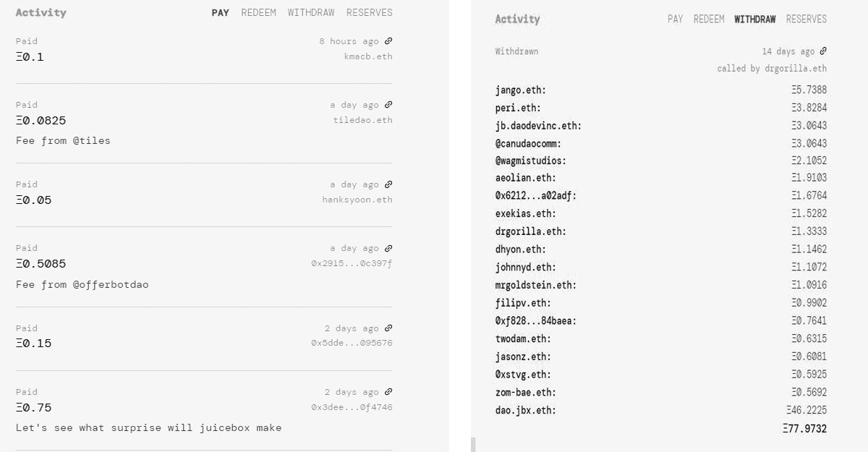The width and height of the screenshot is (868, 452).
Task: Open RESERVES tab in left panel
Action: click(x=369, y=12)
